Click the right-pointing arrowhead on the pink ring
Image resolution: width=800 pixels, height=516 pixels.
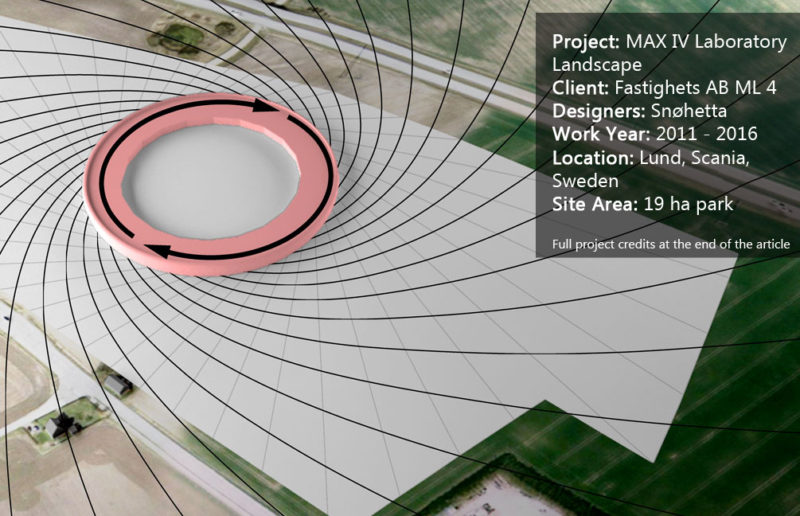[x=261, y=104]
